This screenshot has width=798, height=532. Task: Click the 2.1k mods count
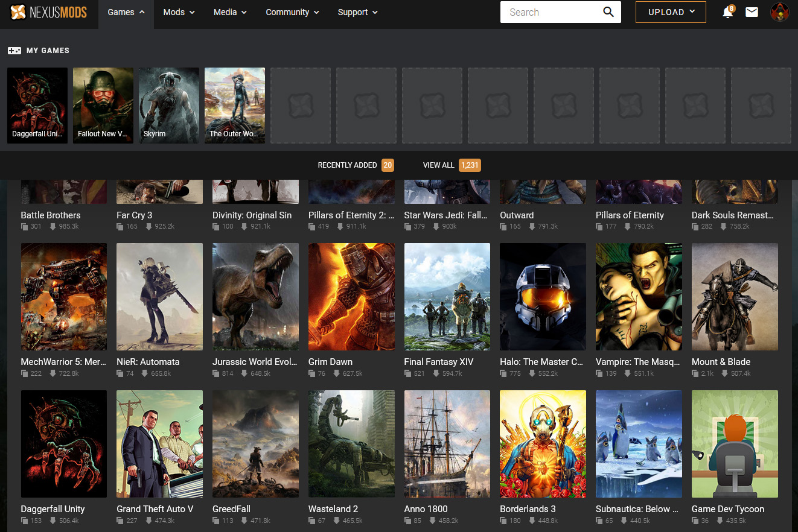point(707,374)
